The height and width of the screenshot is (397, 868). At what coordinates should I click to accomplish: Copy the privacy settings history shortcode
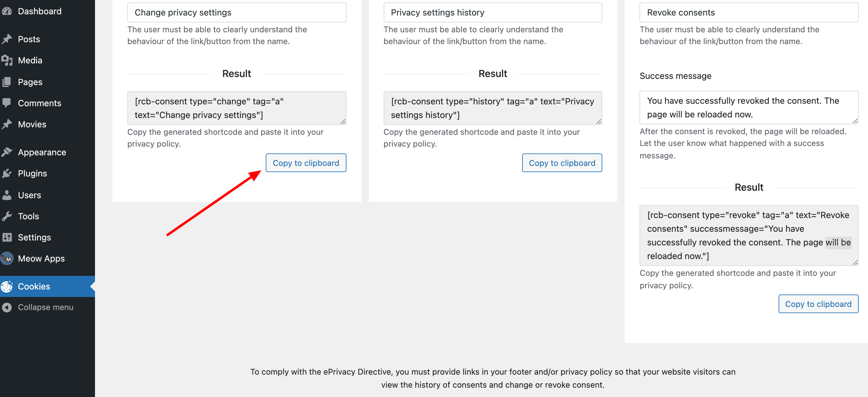tap(562, 163)
